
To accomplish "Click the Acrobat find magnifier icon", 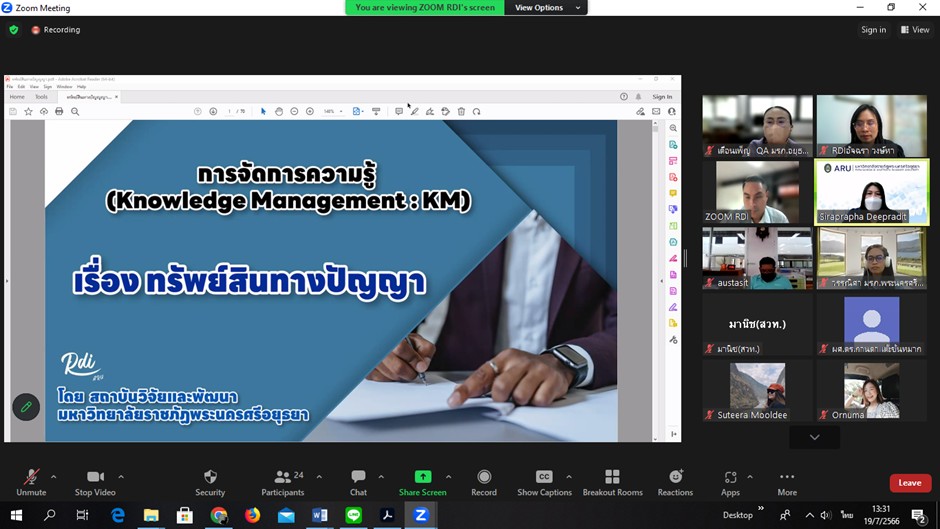I will coord(75,112).
